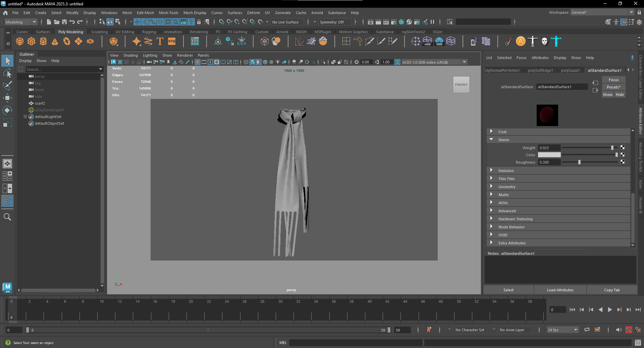Open the Render View window icon
The height and width of the screenshot is (348, 644).
click(x=370, y=22)
